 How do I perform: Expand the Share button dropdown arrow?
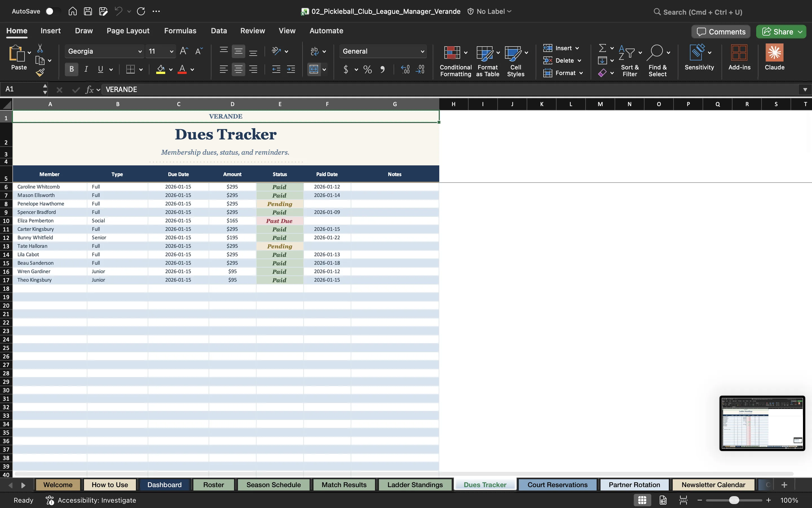(800, 32)
